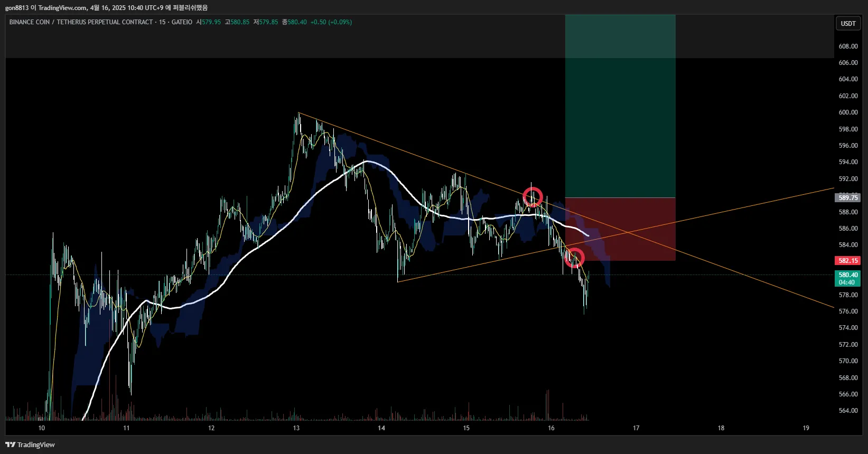Click the change value +0.50 (+0.09%)
The height and width of the screenshot is (454, 868).
[x=331, y=22]
